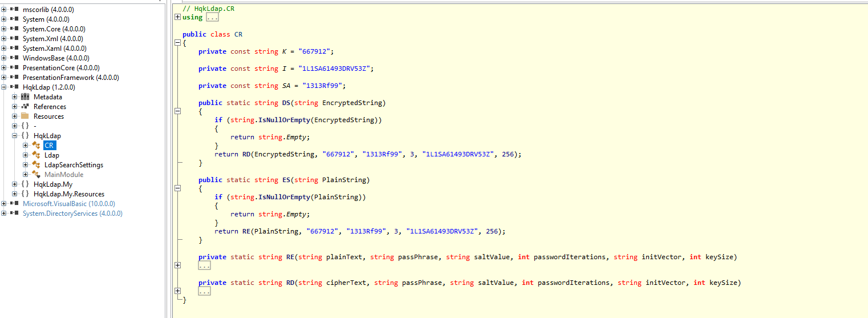Click the PresentationFramework assembly icon
The width and height of the screenshot is (868, 318).
[14, 78]
